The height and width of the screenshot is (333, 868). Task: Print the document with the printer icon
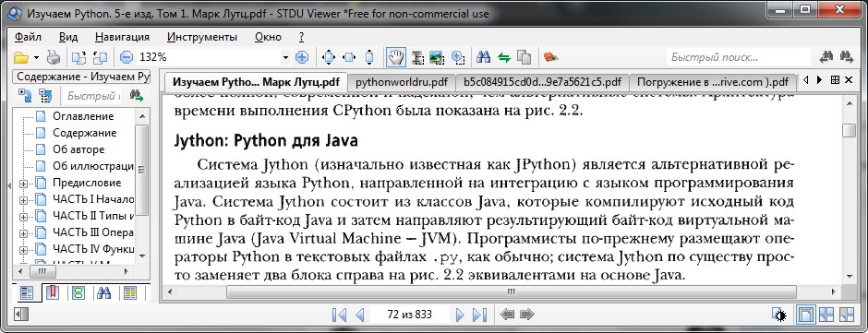[x=54, y=57]
